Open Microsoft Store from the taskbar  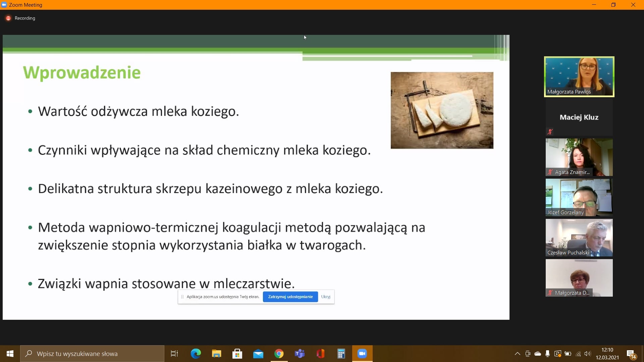tap(237, 354)
